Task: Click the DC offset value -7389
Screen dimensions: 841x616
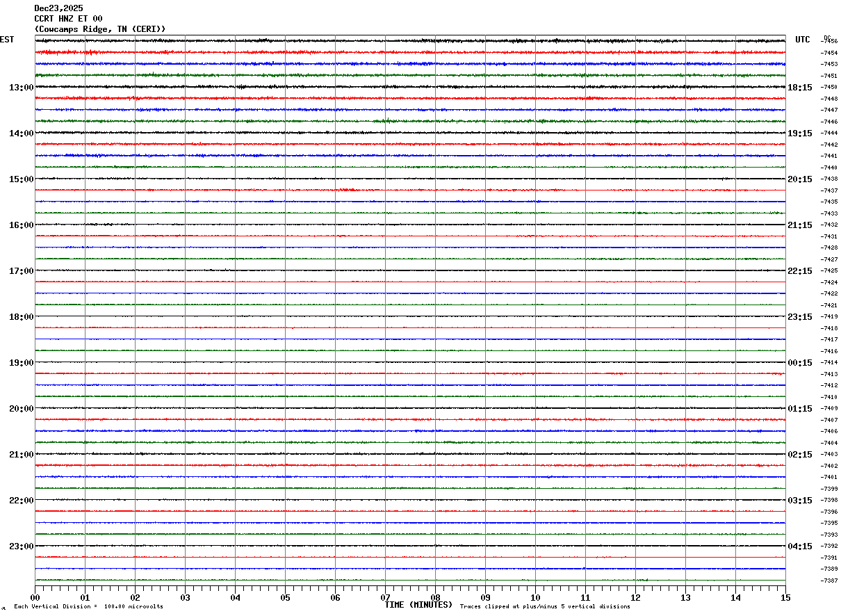Action: 828,569
